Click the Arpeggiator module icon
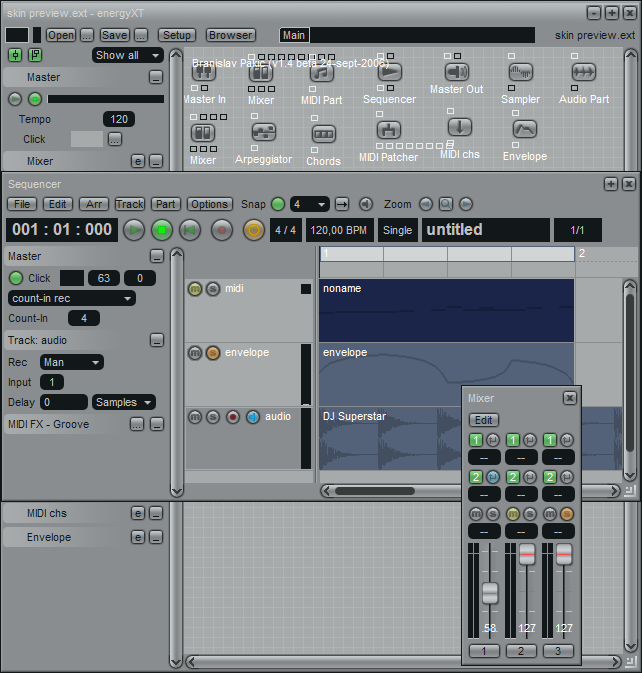Viewport: 642px width, 673px height. (263, 132)
